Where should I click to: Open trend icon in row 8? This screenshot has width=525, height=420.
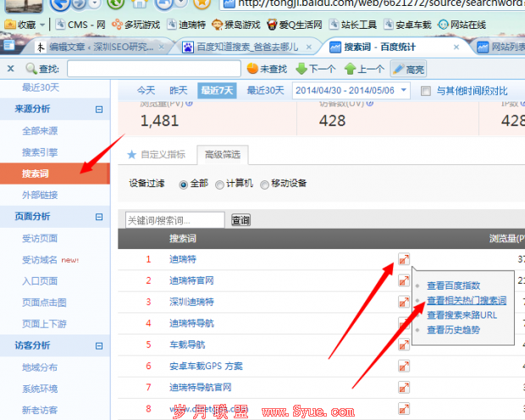(x=404, y=409)
